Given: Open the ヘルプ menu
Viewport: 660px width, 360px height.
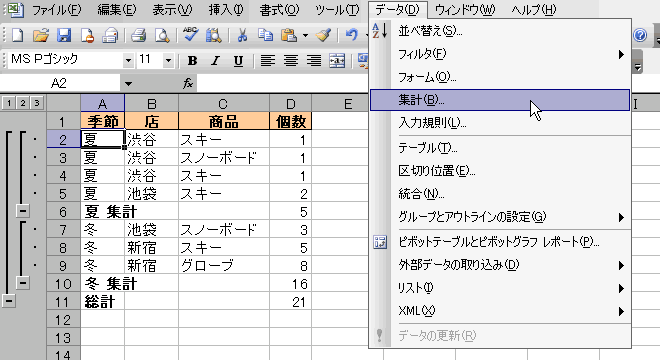Looking at the screenshot, I should (534, 9).
